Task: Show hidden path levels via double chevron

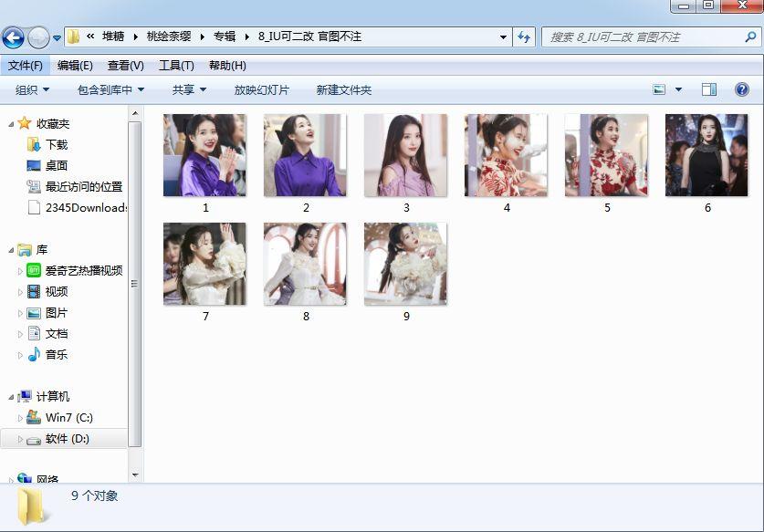Action: click(x=90, y=37)
